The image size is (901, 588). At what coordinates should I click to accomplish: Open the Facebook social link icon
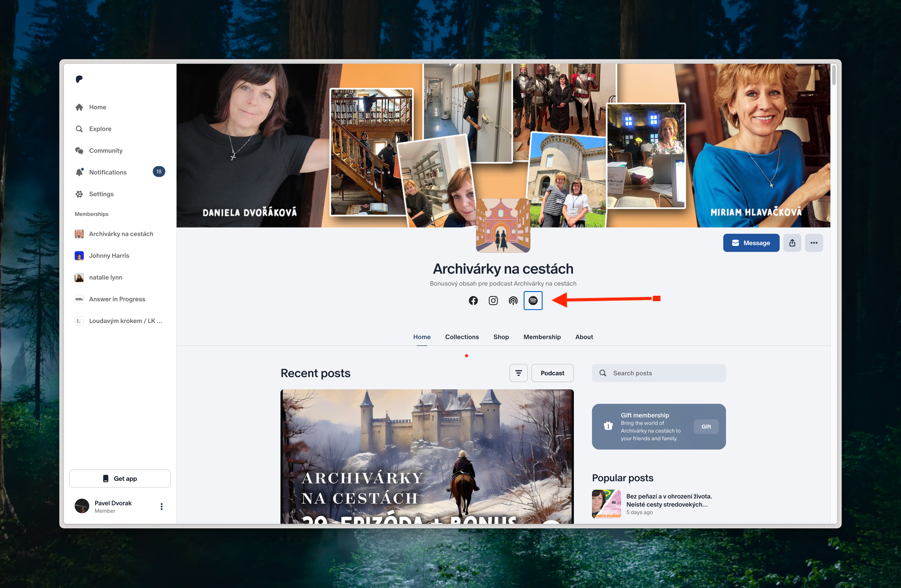[x=473, y=301]
